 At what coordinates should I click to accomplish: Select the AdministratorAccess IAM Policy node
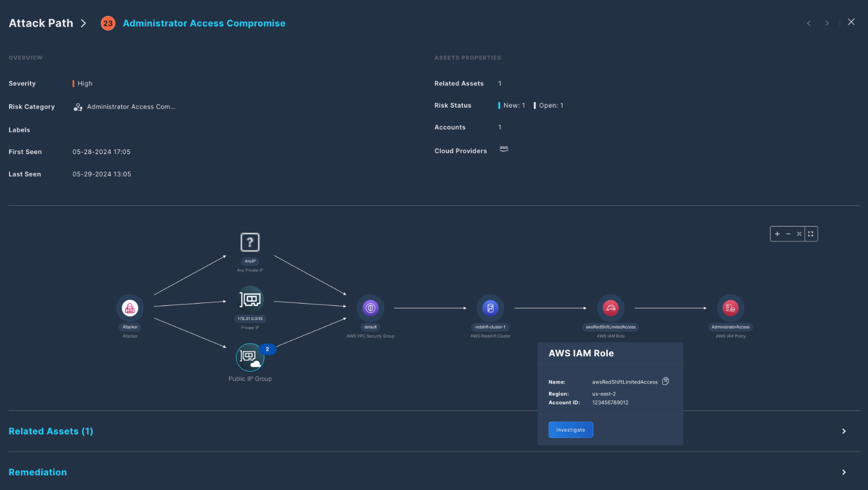tap(731, 308)
